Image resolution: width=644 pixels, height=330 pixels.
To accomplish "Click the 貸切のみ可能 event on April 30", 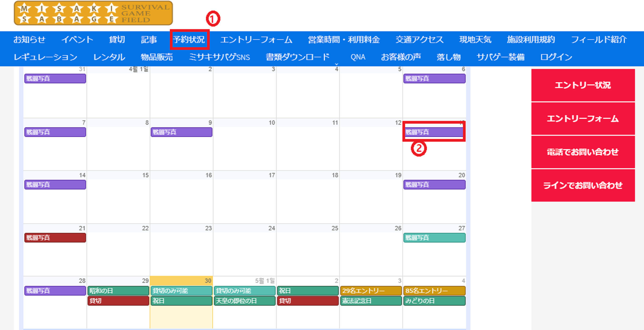I will tap(181, 291).
